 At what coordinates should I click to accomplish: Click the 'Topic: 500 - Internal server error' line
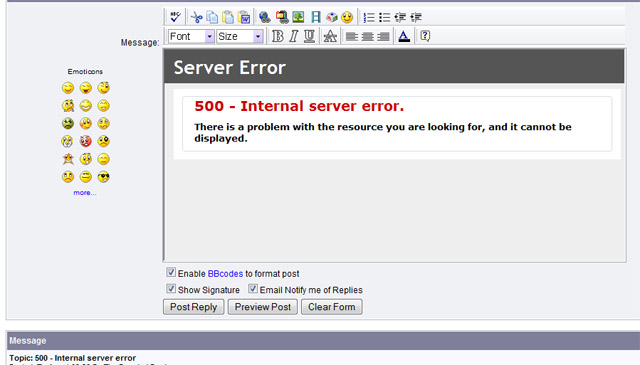tap(73, 358)
